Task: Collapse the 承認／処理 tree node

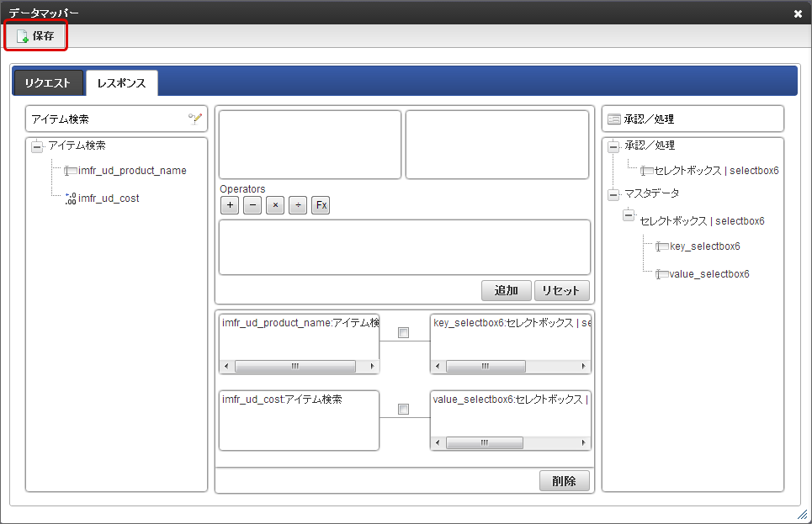Action: pyautogui.click(x=613, y=146)
